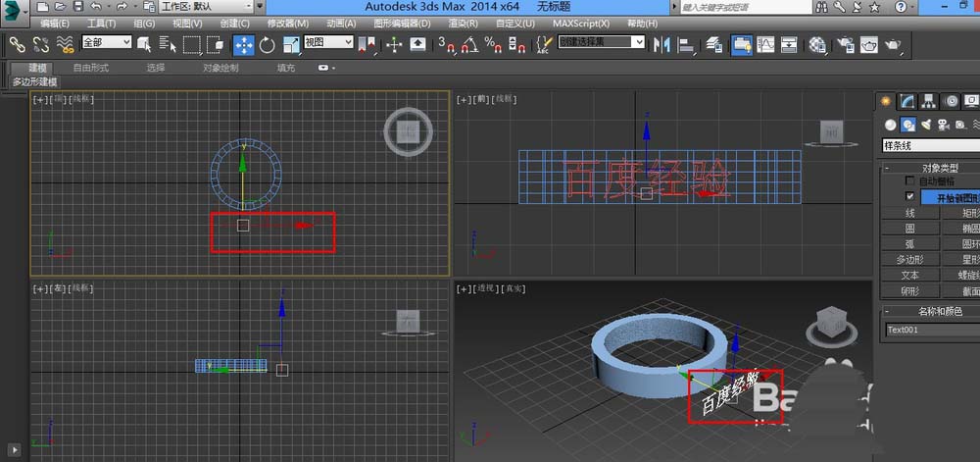Viewport: 980px width, 462px height.
Task: Open the Schematic View icon
Action: (x=789, y=44)
